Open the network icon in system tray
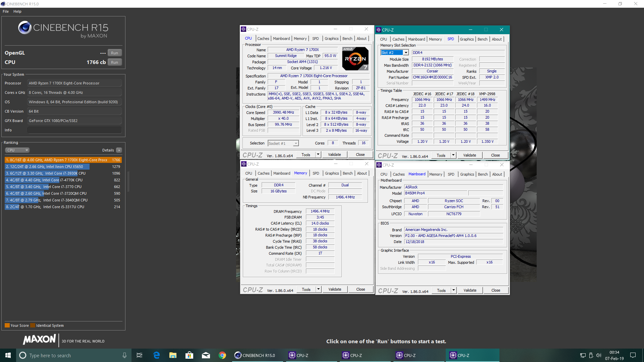 click(583, 355)
